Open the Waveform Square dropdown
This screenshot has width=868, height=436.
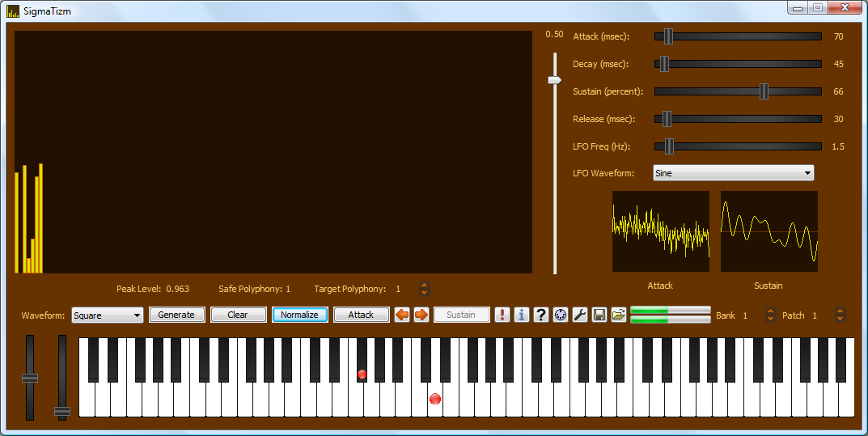(108, 315)
